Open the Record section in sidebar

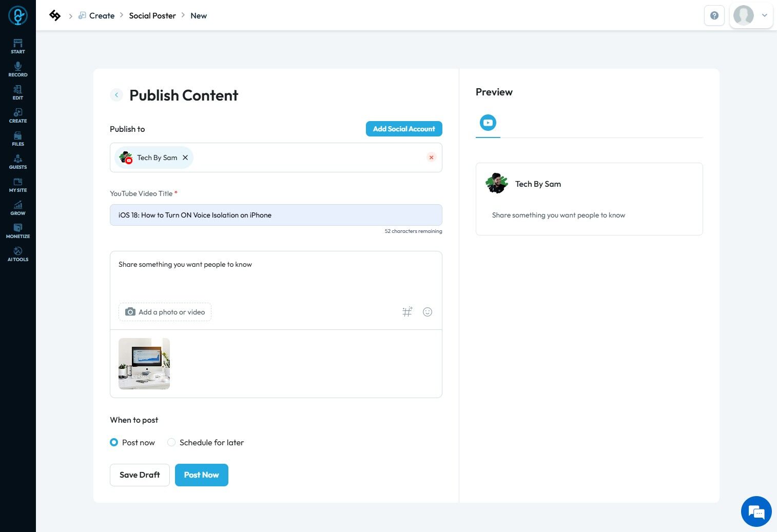tap(18, 69)
